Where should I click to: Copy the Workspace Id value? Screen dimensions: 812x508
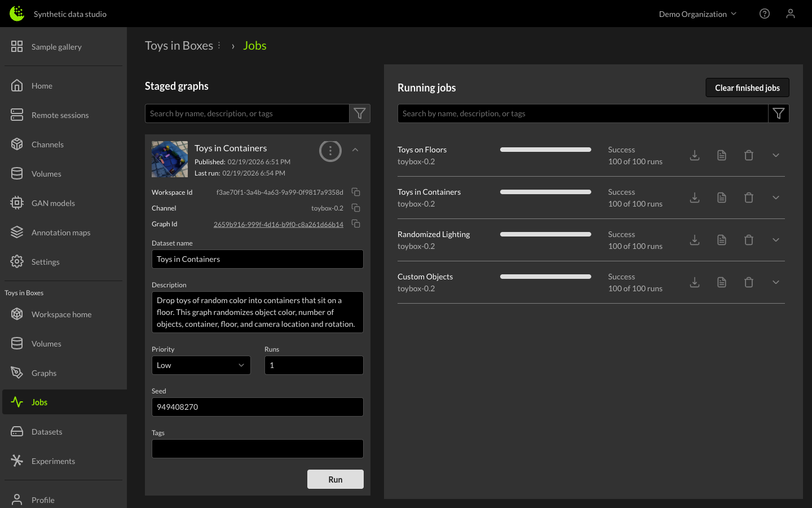coord(356,192)
